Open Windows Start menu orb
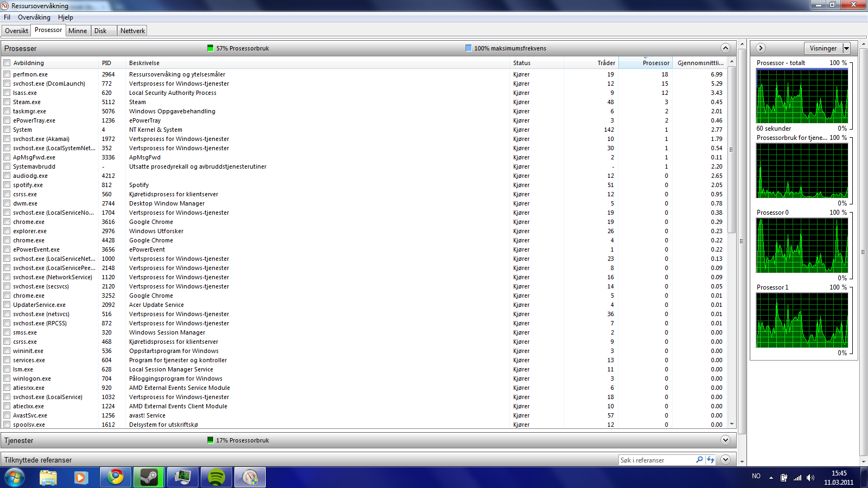The width and height of the screenshot is (868, 488). (x=15, y=478)
